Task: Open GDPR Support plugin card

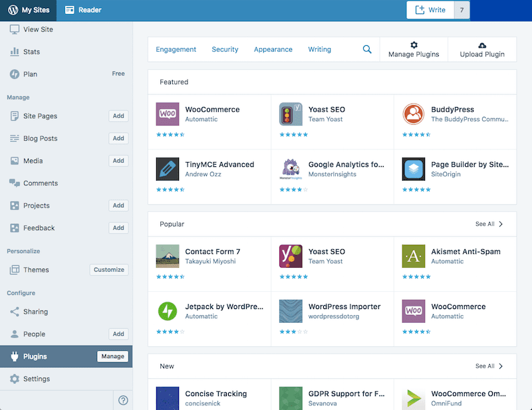Action: pos(332,395)
